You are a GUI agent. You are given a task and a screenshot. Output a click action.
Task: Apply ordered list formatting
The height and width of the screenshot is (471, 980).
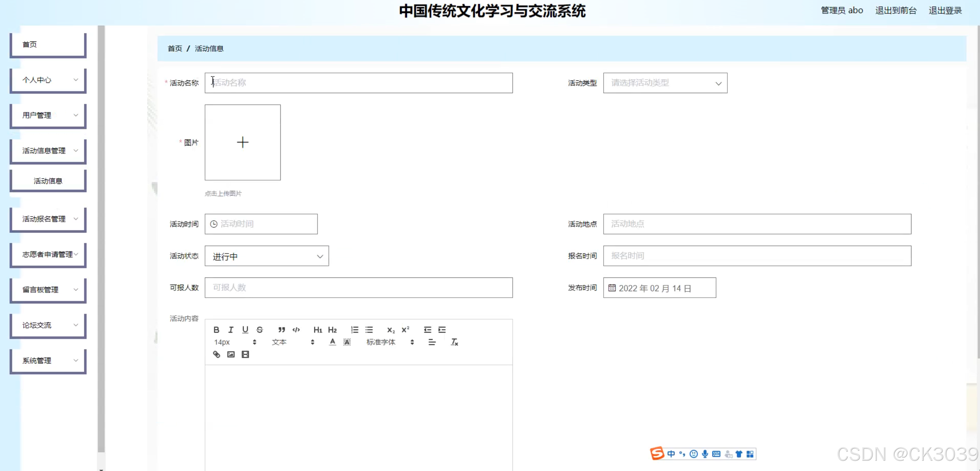pyautogui.click(x=354, y=330)
